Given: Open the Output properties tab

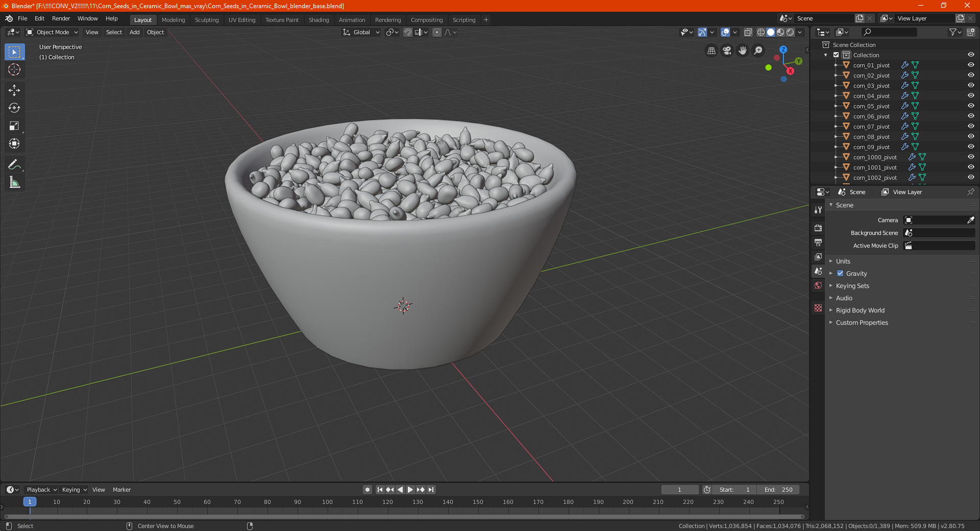Looking at the screenshot, I should point(818,242).
